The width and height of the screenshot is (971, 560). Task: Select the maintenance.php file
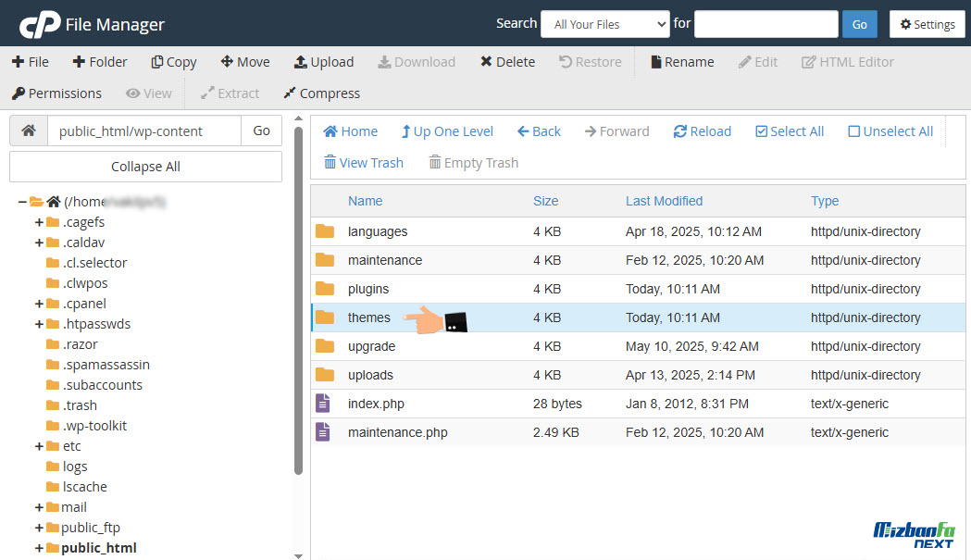638,432
